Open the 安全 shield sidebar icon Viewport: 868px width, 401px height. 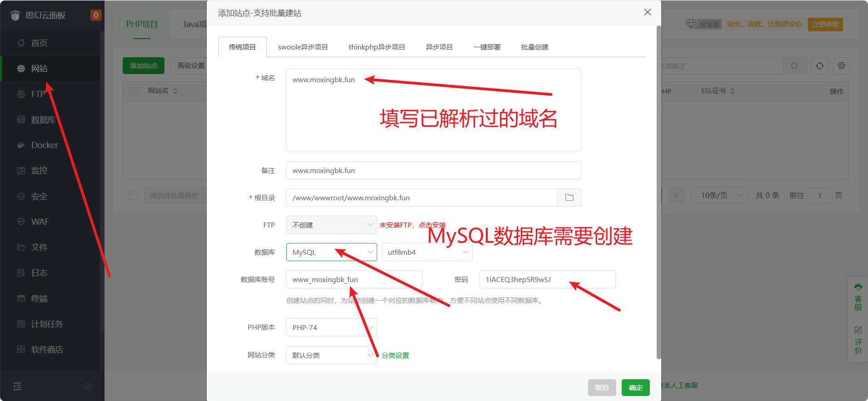21,196
